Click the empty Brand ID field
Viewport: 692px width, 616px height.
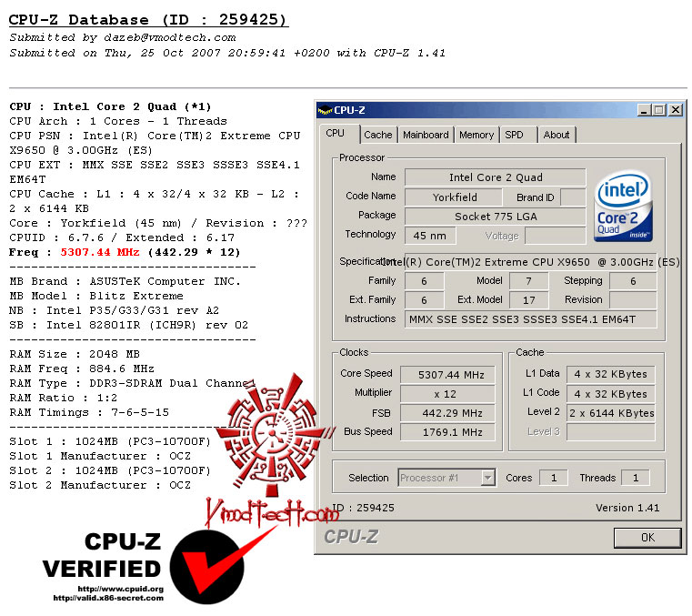pos(573,197)
